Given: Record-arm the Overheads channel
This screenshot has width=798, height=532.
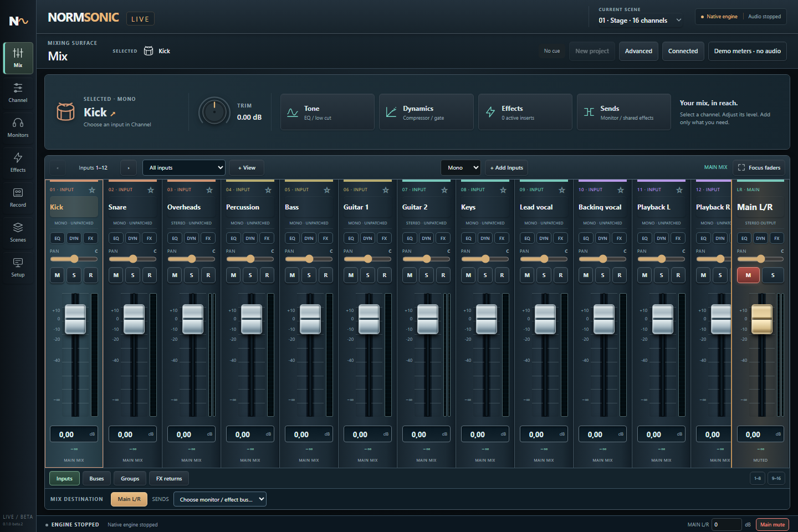Looking at the screenshot, I should pos(208,275).
